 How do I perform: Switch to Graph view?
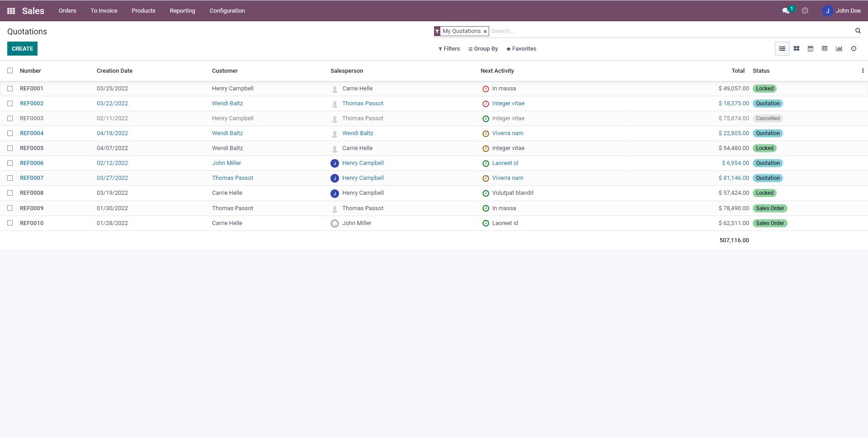pos(839,49)
